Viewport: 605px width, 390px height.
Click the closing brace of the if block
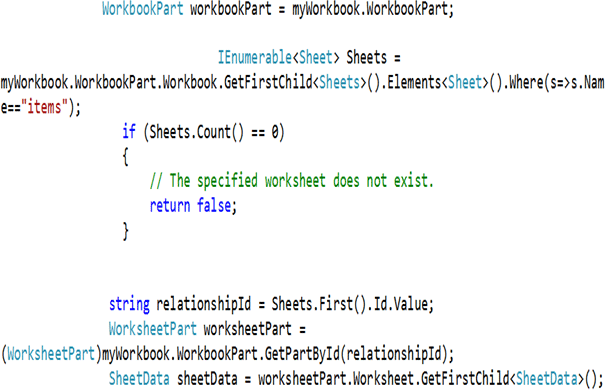pyautogui.click(x=125, y=231)
